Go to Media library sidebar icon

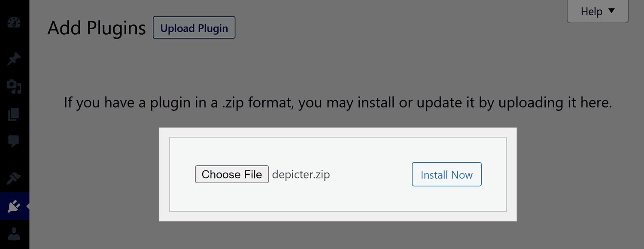[14, 86]
